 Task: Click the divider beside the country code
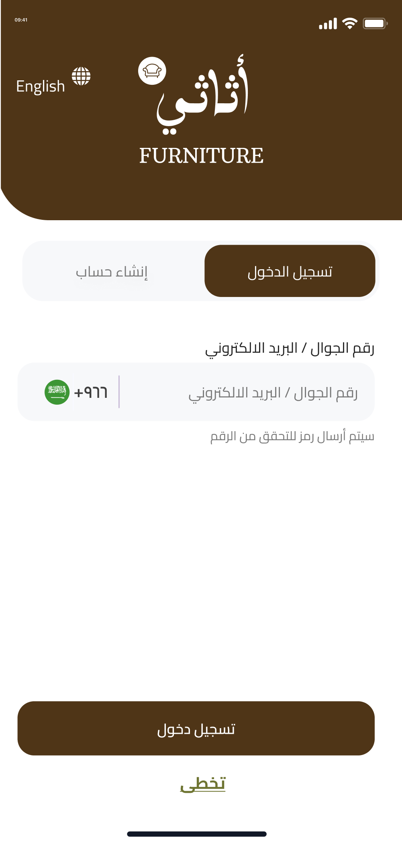coord(119,392)
